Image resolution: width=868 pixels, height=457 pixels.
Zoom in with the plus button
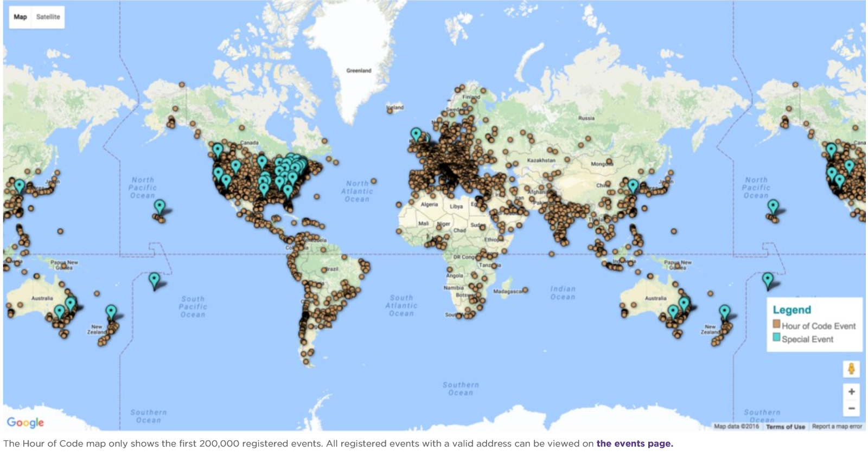tap(851, 391)
